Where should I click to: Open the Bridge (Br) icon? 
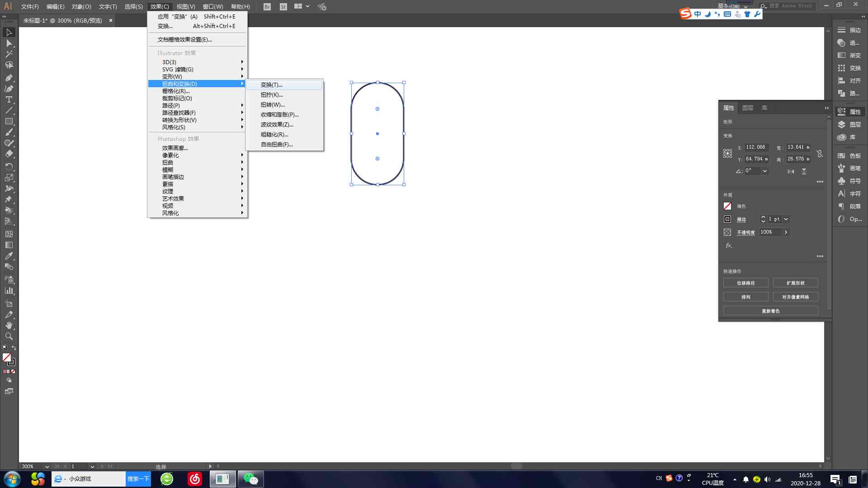point(267,7)
